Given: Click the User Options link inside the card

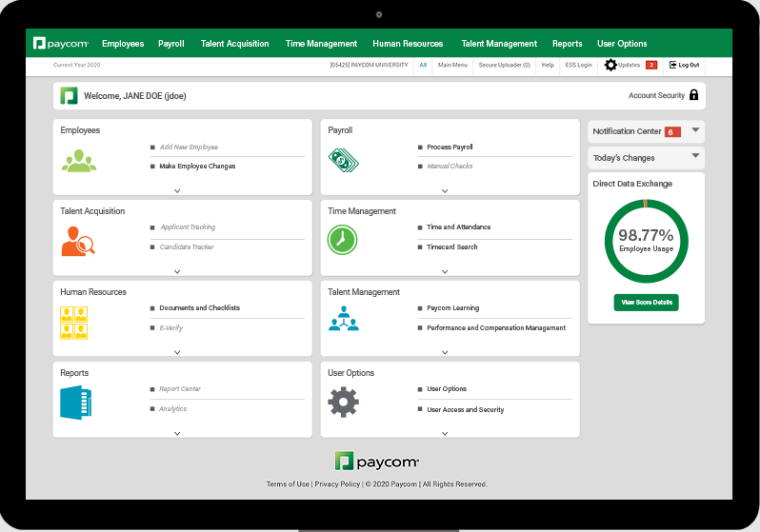Looking at the screenshot, I should [x=447, y=388].
